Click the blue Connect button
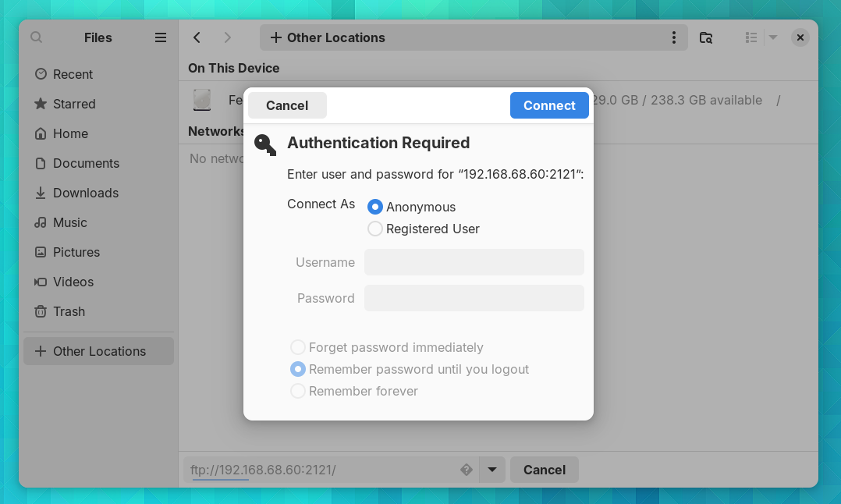 [x=549, y=105]
